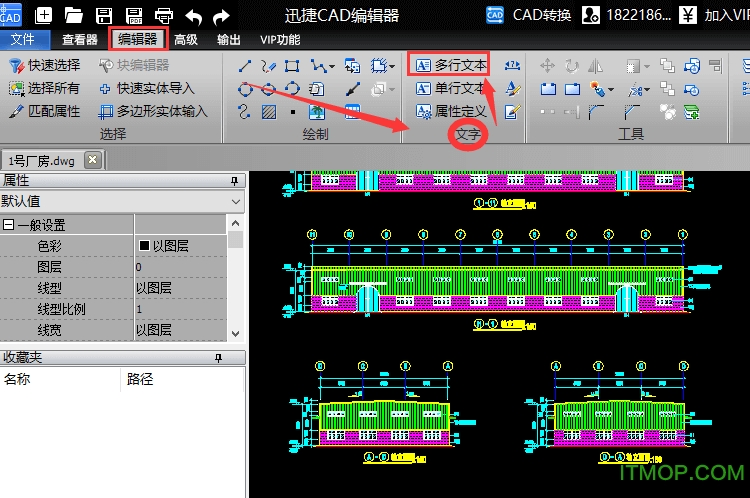Screen dimensions: 750x498
Task: Switch to the 查看器 tab
Action: pyautogui.click(x=79, y=39)
